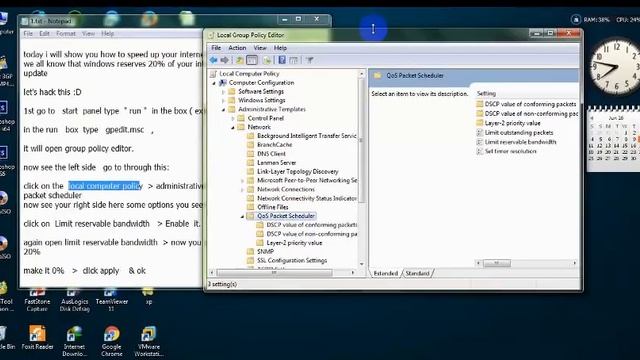Click the Back arrow in Group Policy toolbar
640x360 pixels.
click(x=213, y=60)
